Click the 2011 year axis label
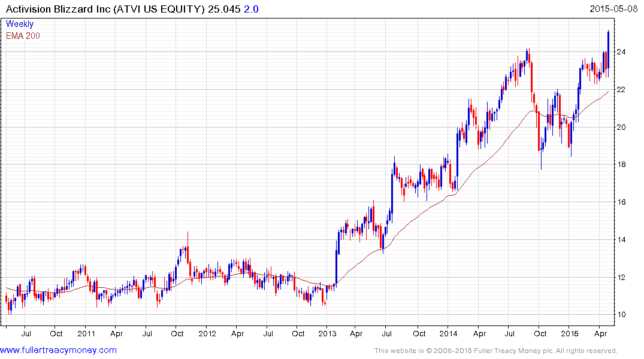 click(x=86, y=333)
